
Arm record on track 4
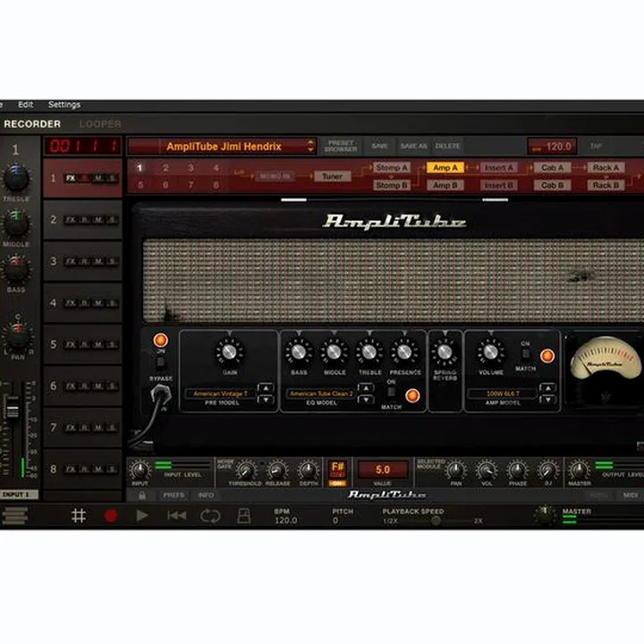84,303
